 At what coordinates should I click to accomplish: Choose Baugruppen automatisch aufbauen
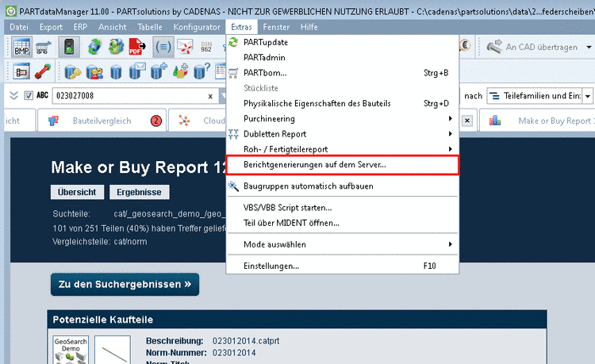[x=342, y=186]
